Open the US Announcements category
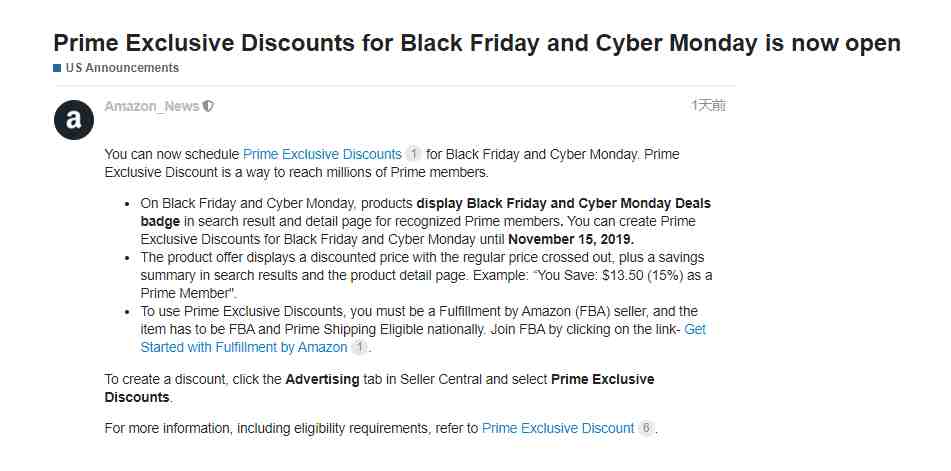 122,68
